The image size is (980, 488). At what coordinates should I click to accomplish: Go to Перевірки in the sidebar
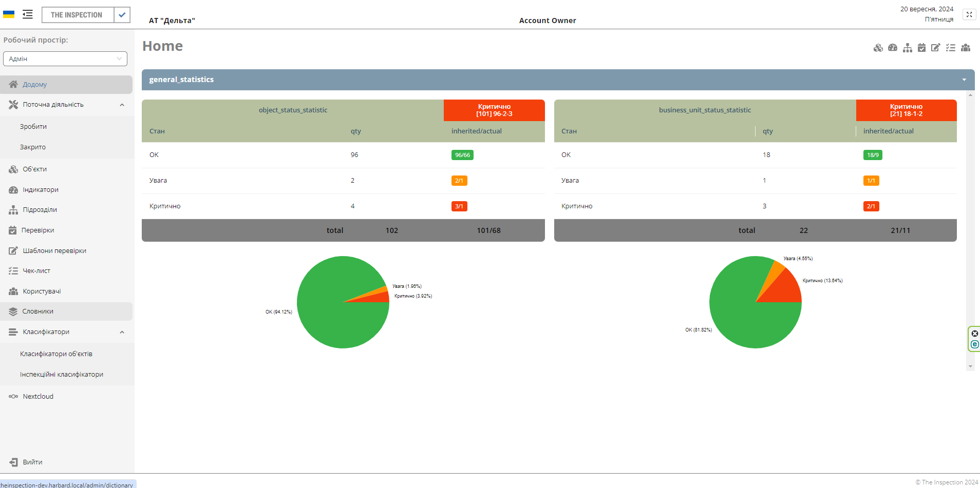tap(37, 230)
